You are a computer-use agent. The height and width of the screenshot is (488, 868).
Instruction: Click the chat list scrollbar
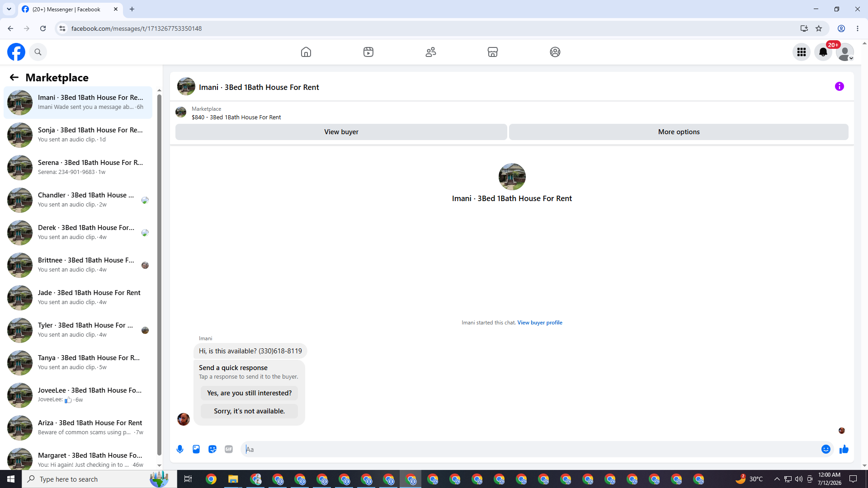pos(159,275)
